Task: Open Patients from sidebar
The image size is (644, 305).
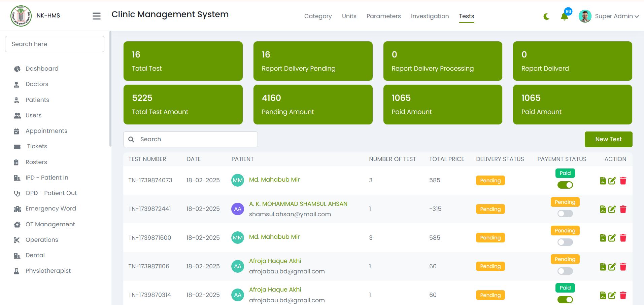Action: point(32,100)
